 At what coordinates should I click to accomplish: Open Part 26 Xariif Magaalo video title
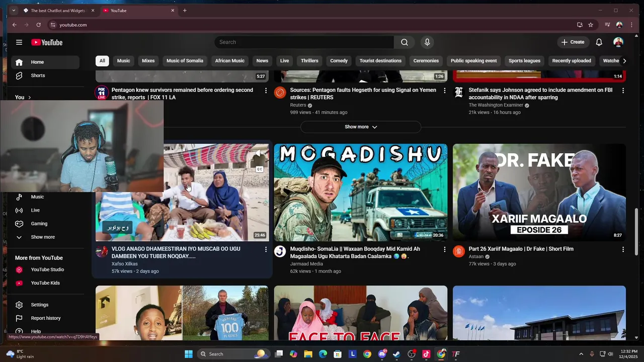[521, 249]
